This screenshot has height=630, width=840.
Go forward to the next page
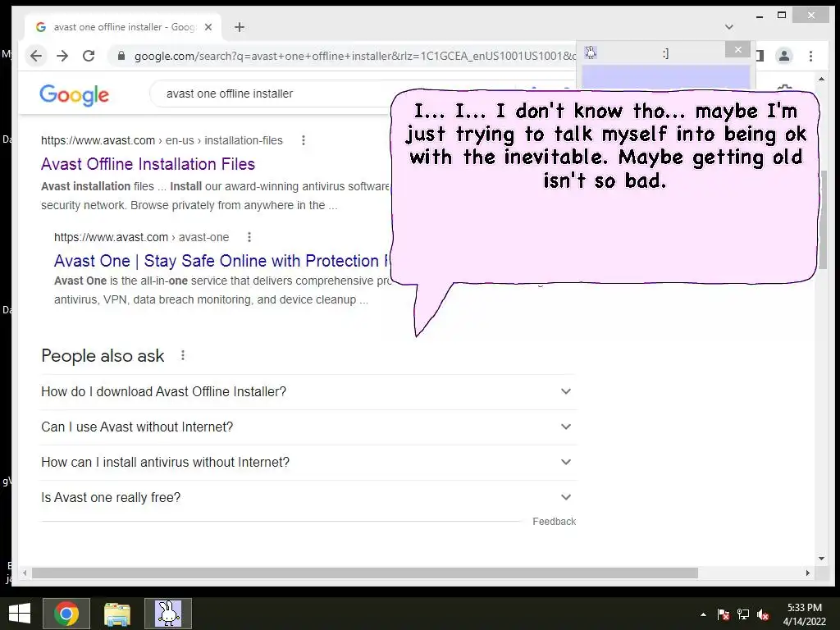62,56
